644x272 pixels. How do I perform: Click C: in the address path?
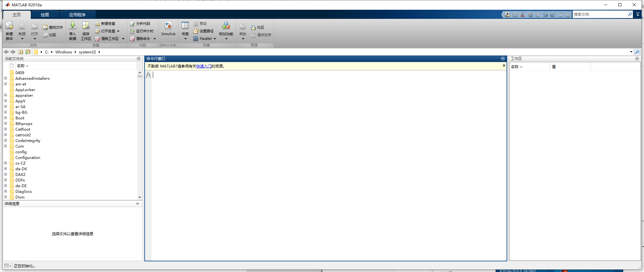coord(47,52)
